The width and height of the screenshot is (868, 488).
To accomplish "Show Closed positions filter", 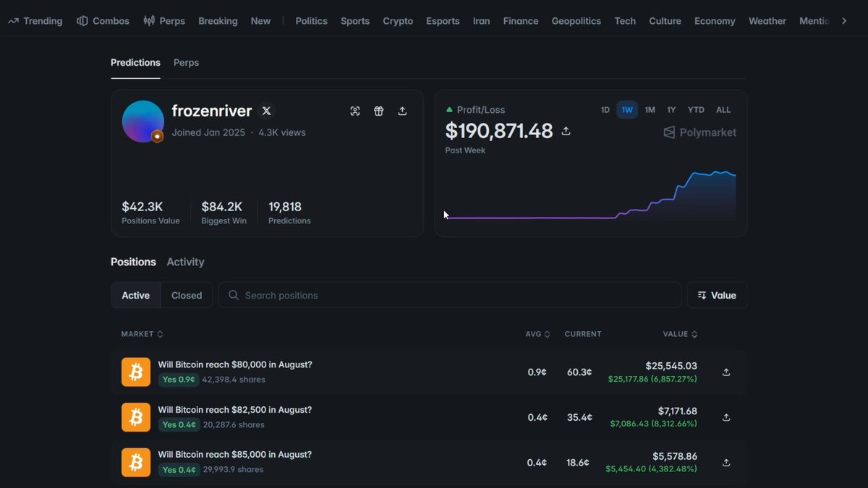I will [x=187, y=295].
